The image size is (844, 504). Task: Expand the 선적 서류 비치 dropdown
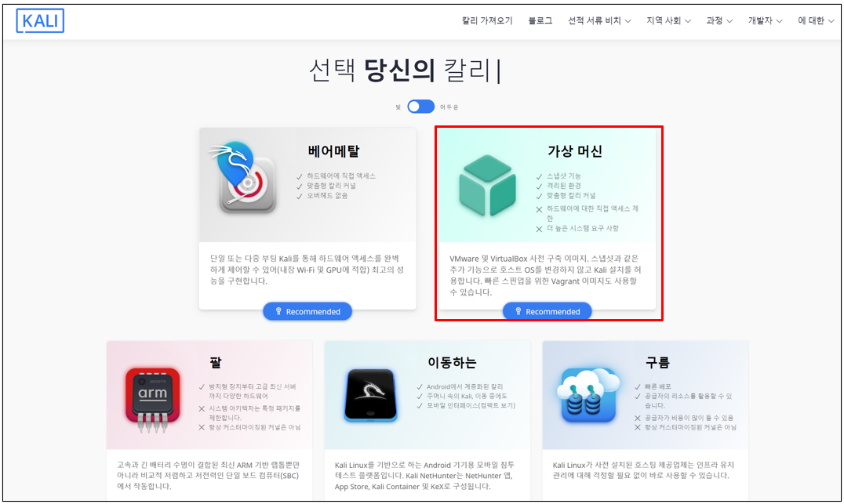pyautogui.click(x=599, y=20)
